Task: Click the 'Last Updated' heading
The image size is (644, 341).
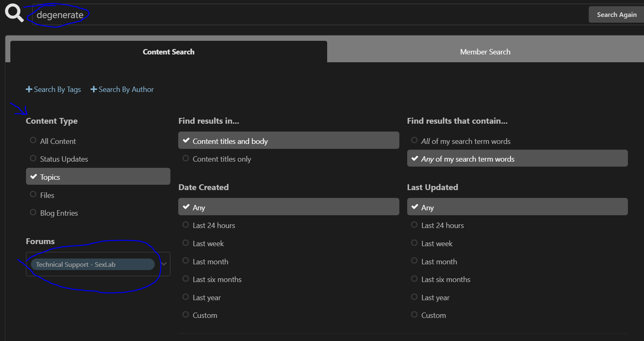Action: [432, 187]
